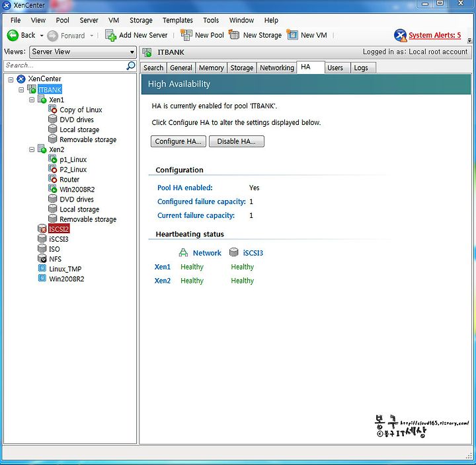Click the ISO storage icon
476x465 pixels.
[42, 249]
